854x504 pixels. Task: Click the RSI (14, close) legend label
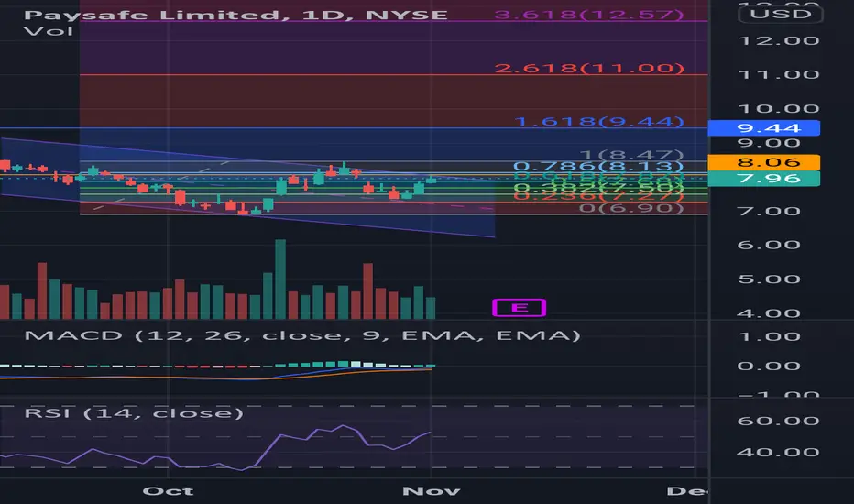134,413
